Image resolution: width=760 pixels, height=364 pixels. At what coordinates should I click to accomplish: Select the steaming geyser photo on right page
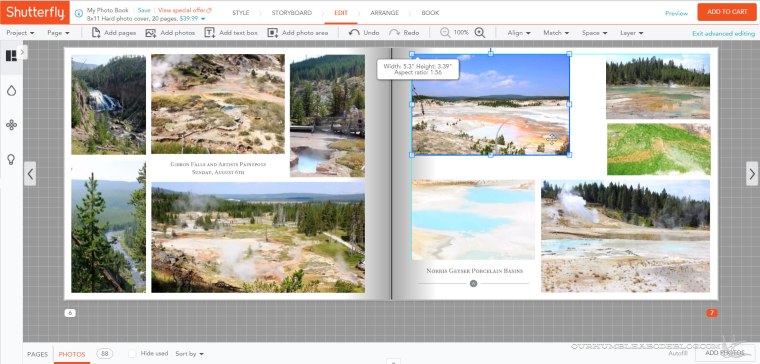coord(625,236)
